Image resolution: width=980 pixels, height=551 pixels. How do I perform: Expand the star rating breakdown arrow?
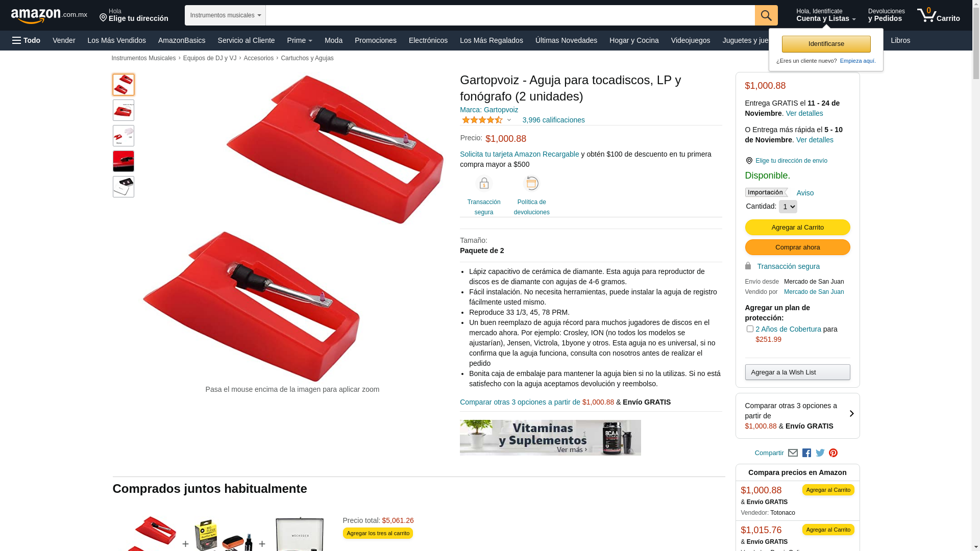tap(509, 120)
